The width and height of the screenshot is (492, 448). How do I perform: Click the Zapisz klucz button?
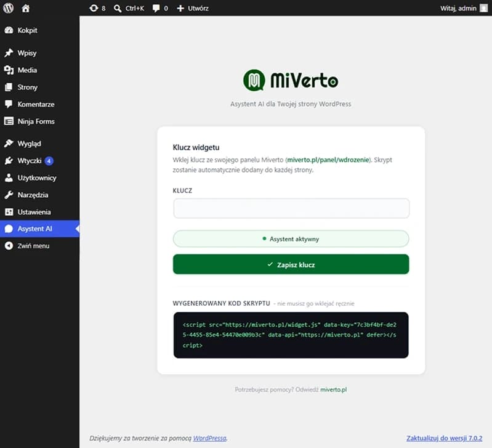(291, 264)
